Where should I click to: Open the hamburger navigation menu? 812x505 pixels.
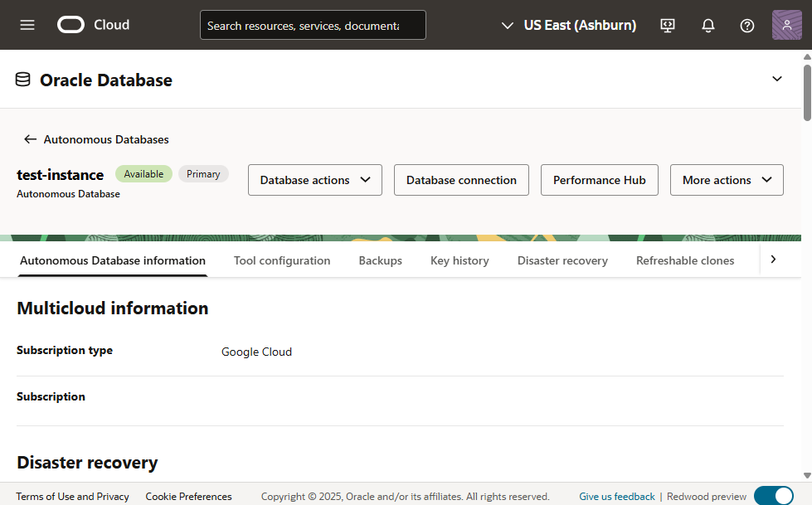(x=27, y=25)
